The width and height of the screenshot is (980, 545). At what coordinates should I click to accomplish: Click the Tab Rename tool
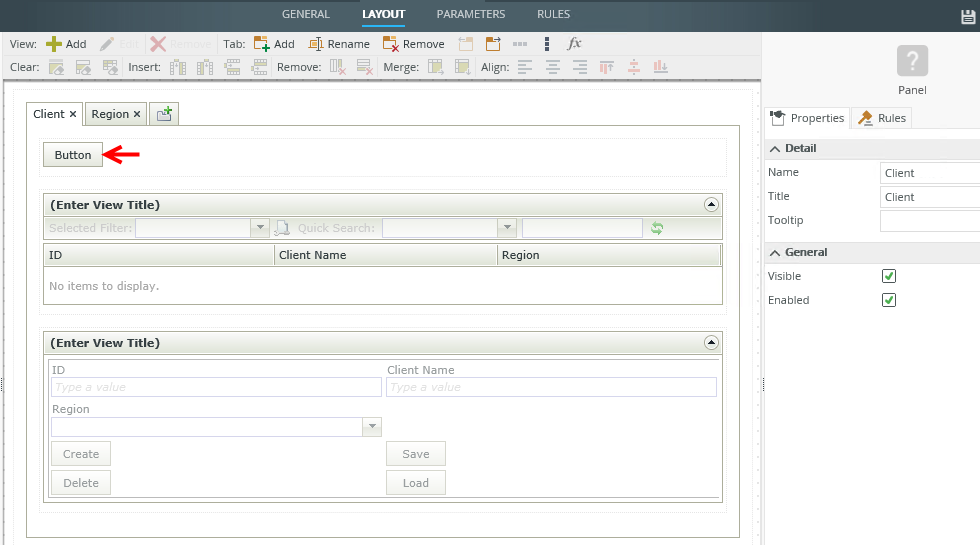pos(339,44)
